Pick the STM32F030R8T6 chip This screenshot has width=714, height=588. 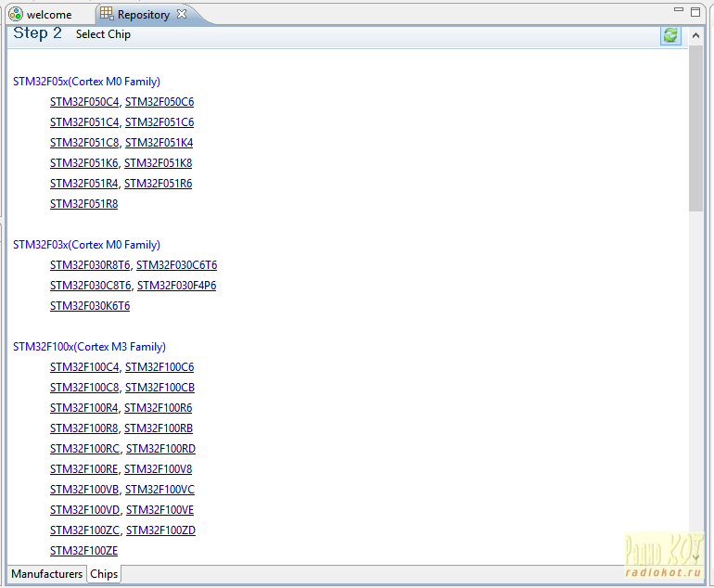click(x=90, y=265)
